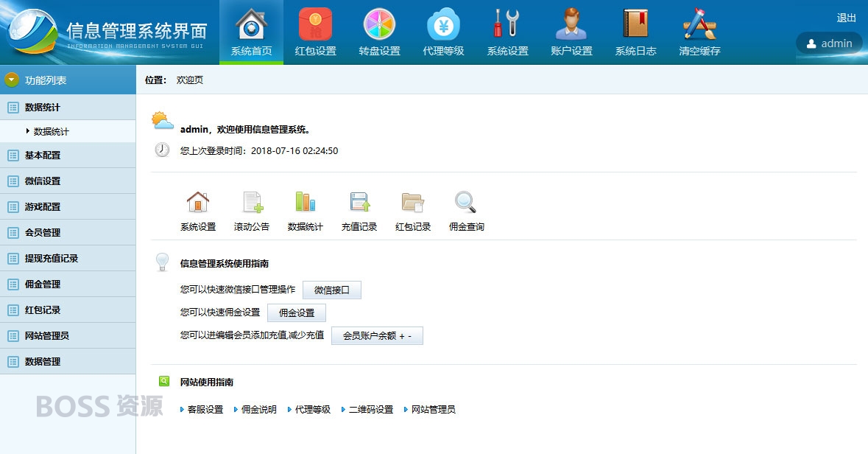Expand the 提现充值记录 sidebar section
This screenshot has height=454, width=868.
(x=68, y=258)
